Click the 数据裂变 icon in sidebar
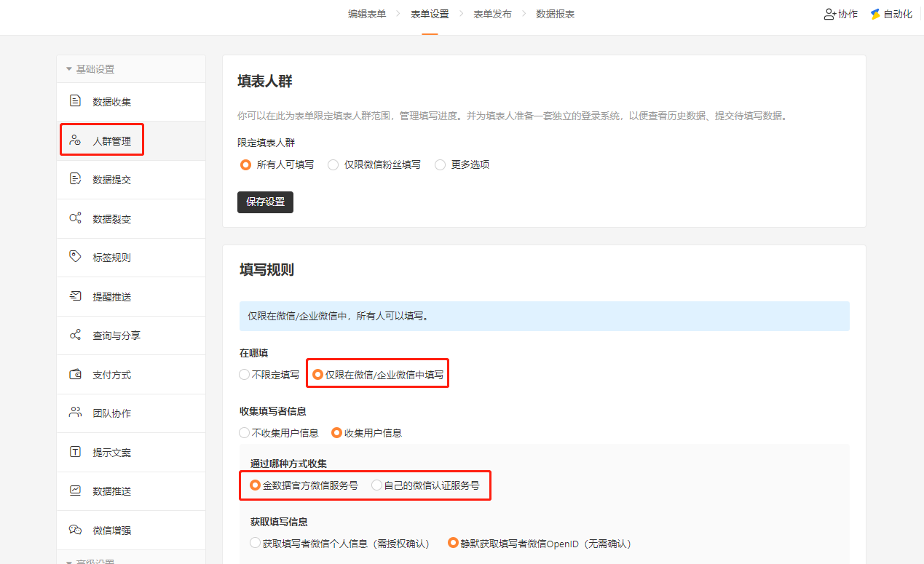Viewport: 924px width, 564px height. click(x=75, y=218)
